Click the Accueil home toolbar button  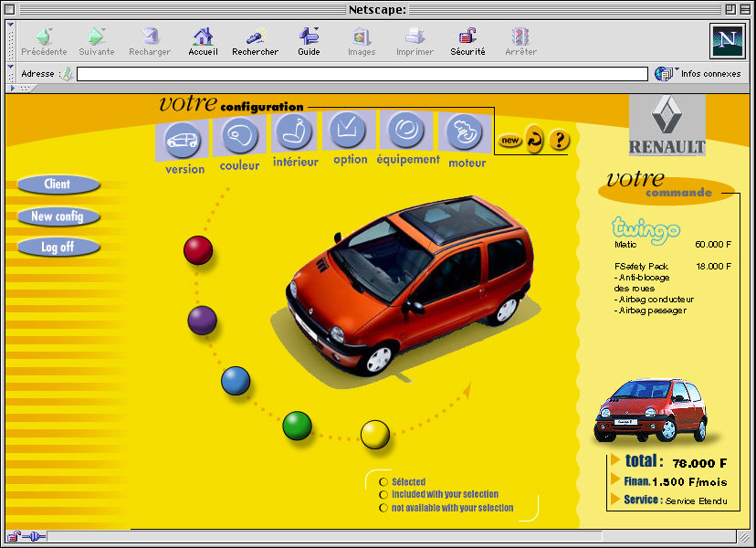coord(203,41)
